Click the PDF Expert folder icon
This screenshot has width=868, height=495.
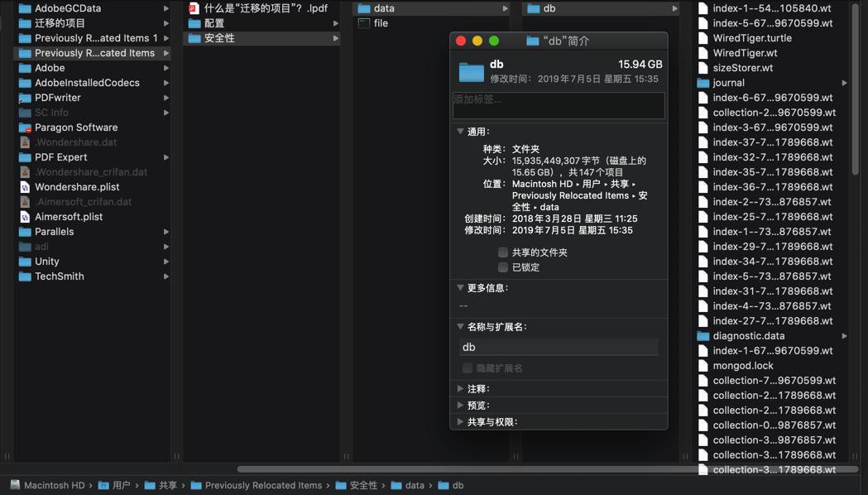click(x=25, y=157)
